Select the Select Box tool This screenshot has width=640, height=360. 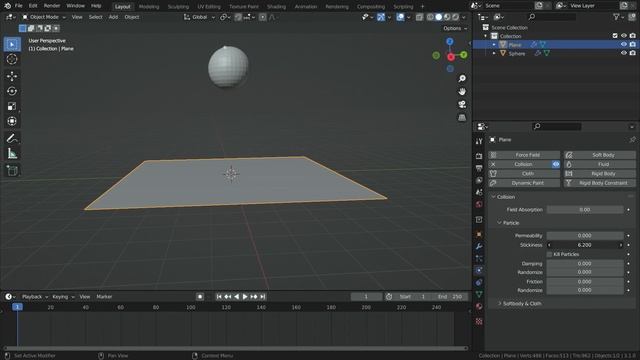(x=12, y=44)
